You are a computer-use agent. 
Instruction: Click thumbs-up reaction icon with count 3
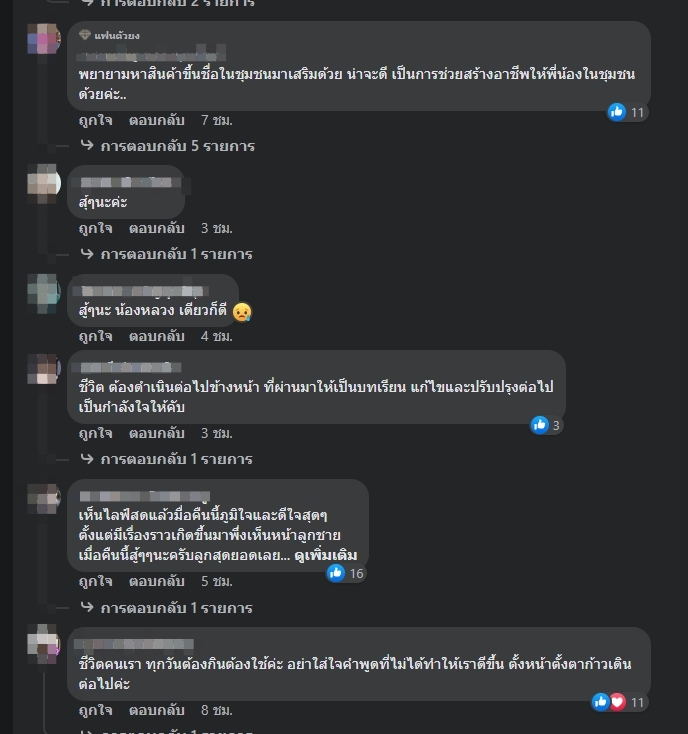click(539, 425)
